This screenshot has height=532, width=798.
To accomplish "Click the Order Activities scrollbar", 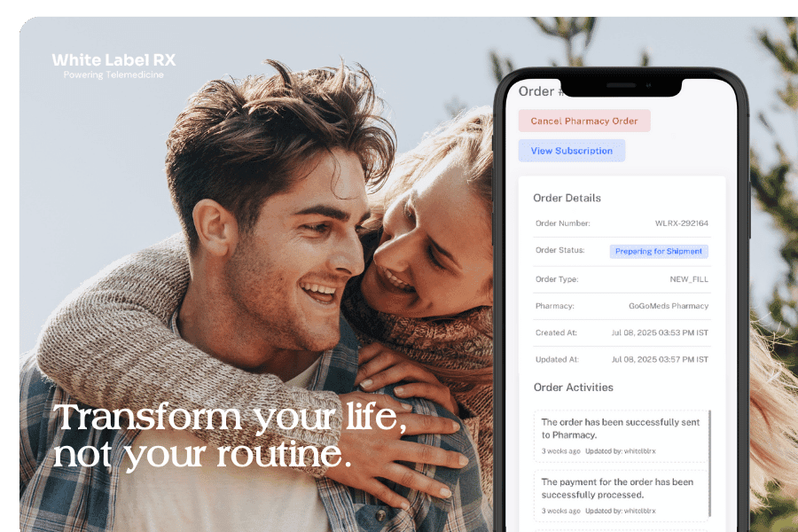I will click(709, 463).
